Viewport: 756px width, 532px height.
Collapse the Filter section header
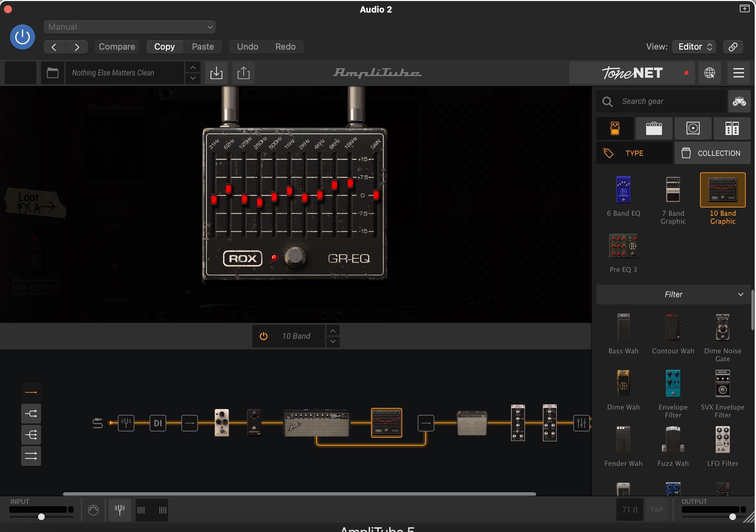[673, 294]
